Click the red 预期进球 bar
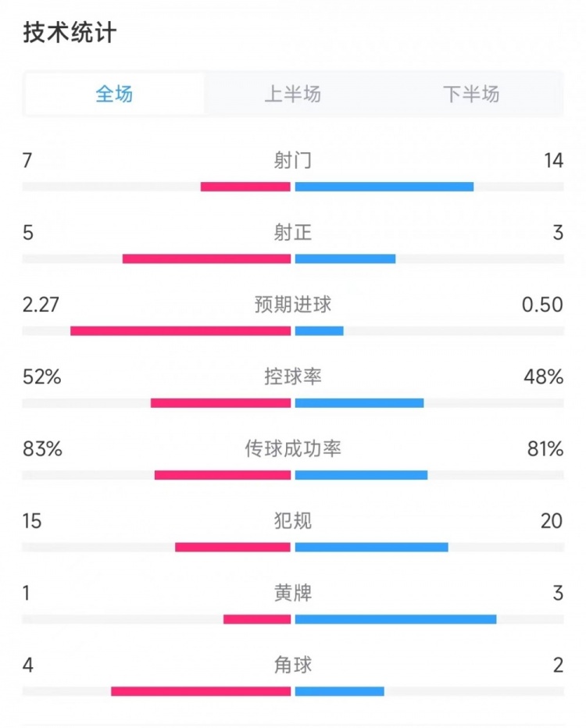The image size is (586, 728). 180,330
